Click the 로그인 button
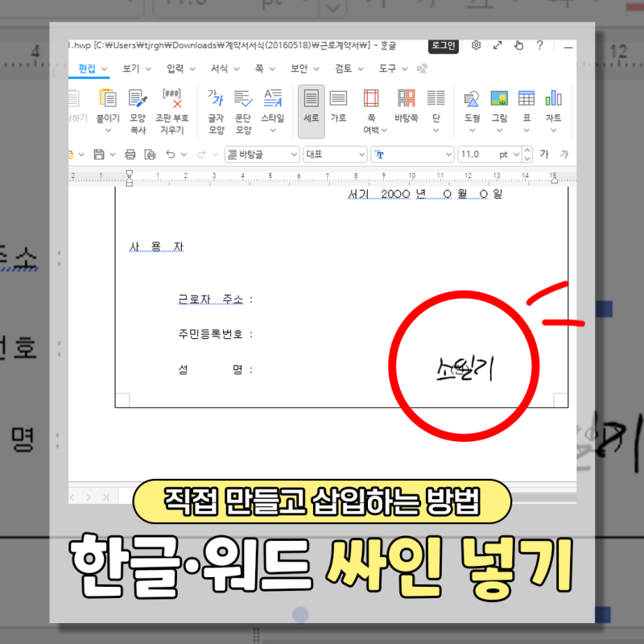The image size is (644, 644). click(x=444, y=45)
